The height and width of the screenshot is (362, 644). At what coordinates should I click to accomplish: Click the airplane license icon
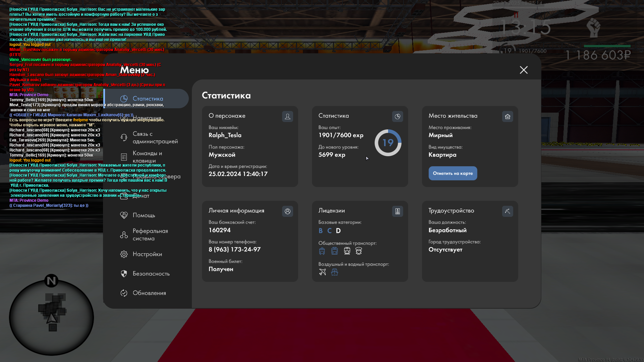point(323,272)
